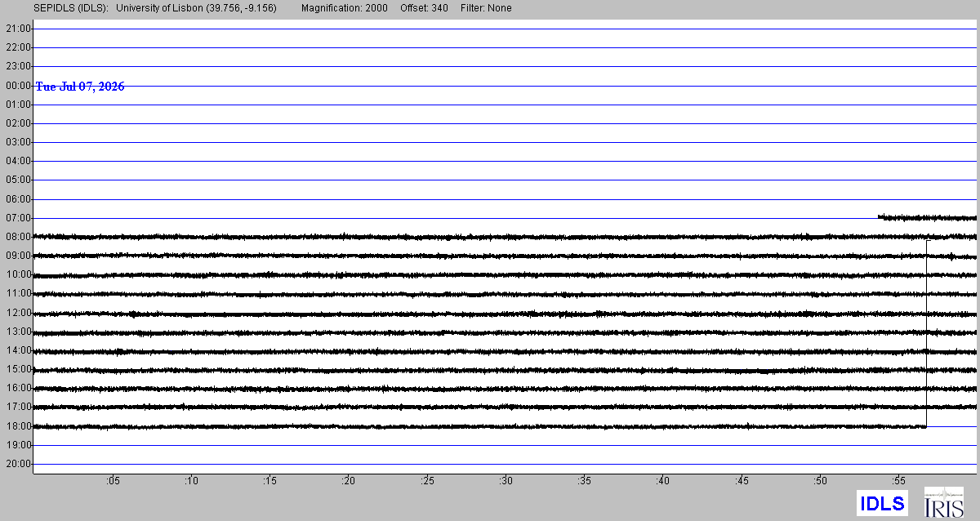Screen dimensions: 980x521
Task: Click the seismic trace on the 12:00 row
Action: coord(506,313)
